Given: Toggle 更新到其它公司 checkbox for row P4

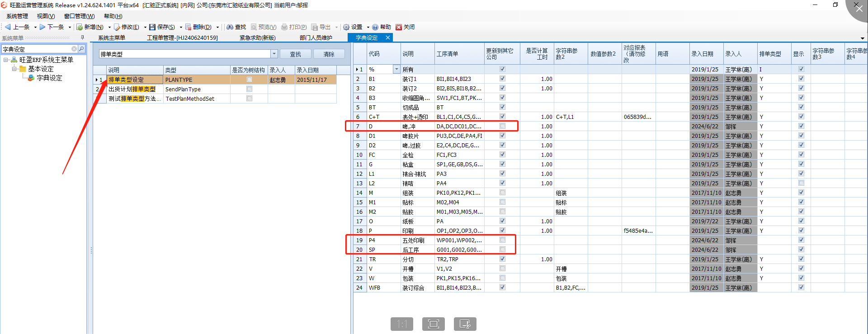Looking at the screenshot, I should pos(502,240).
